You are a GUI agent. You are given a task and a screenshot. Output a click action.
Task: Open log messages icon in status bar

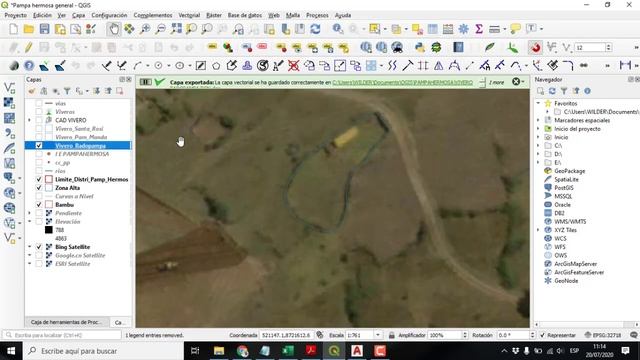coord(633,335)
